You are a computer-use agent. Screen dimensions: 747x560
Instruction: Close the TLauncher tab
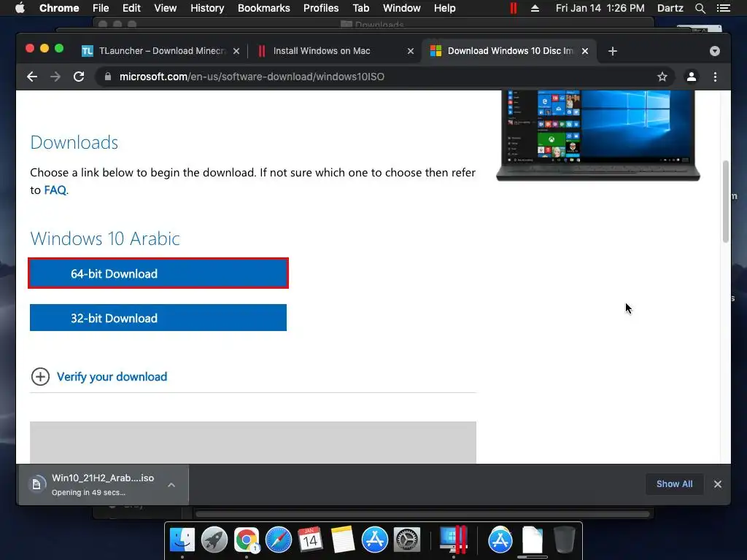(236, 51)
